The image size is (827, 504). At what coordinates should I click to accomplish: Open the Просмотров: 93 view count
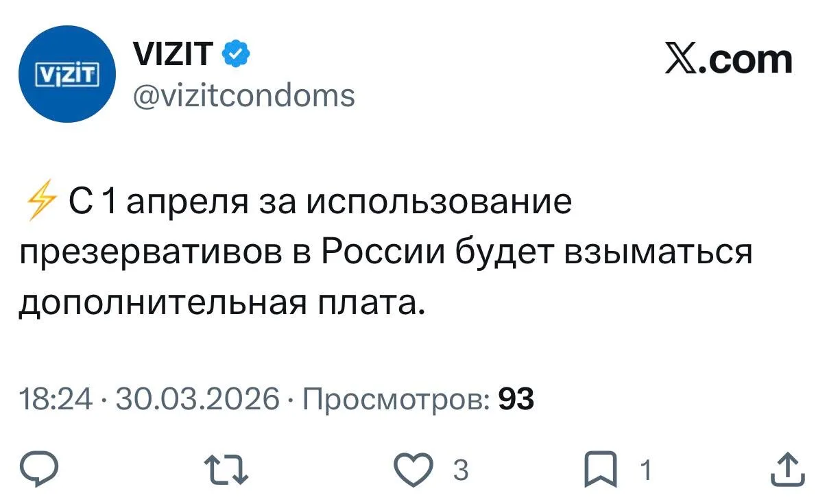click(x=417, y=398)
